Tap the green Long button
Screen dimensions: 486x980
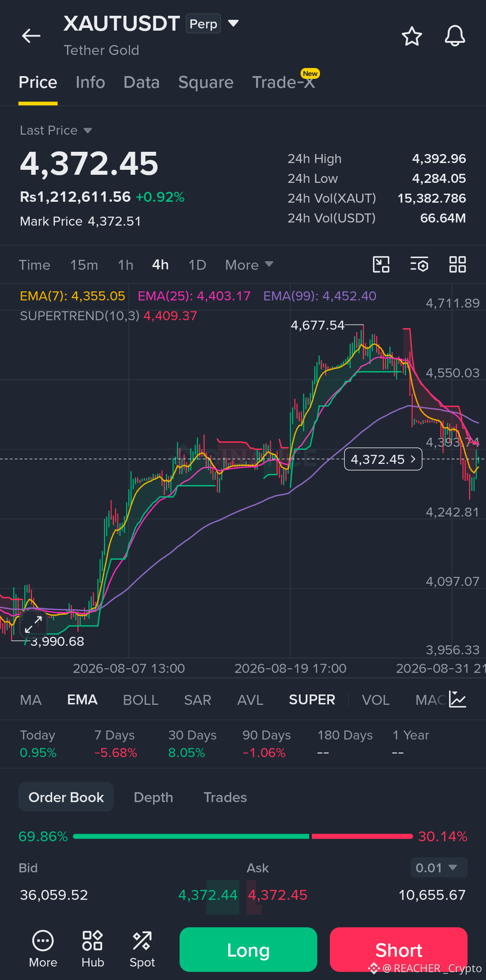[x=248, y=949]
